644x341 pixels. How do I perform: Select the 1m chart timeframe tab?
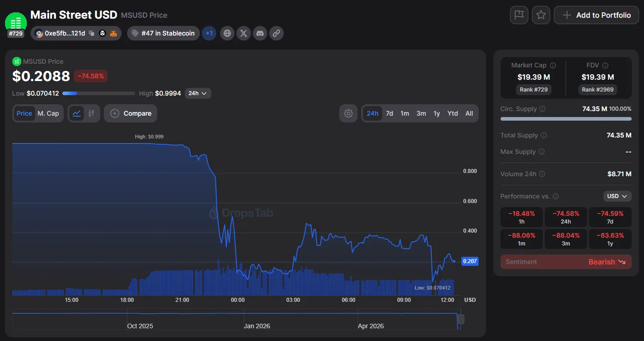pyautogui.click(x=405, y=113)
